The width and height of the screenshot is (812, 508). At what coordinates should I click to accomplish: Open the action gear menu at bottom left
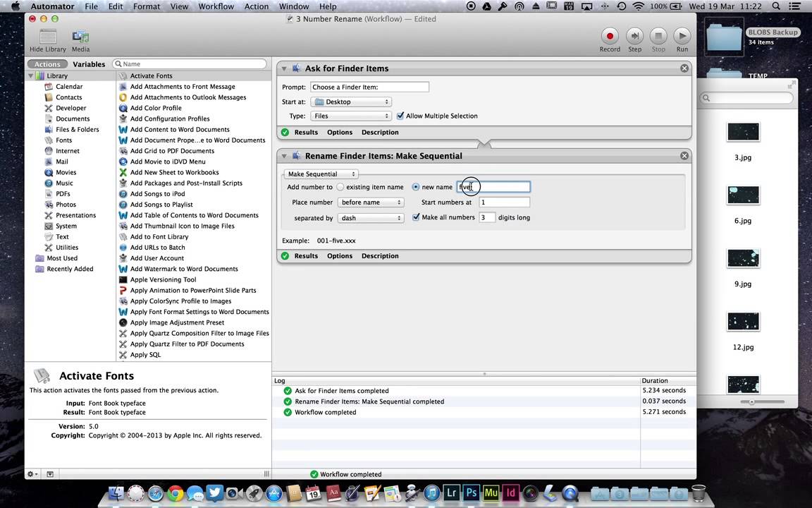[x=32, y=474]
